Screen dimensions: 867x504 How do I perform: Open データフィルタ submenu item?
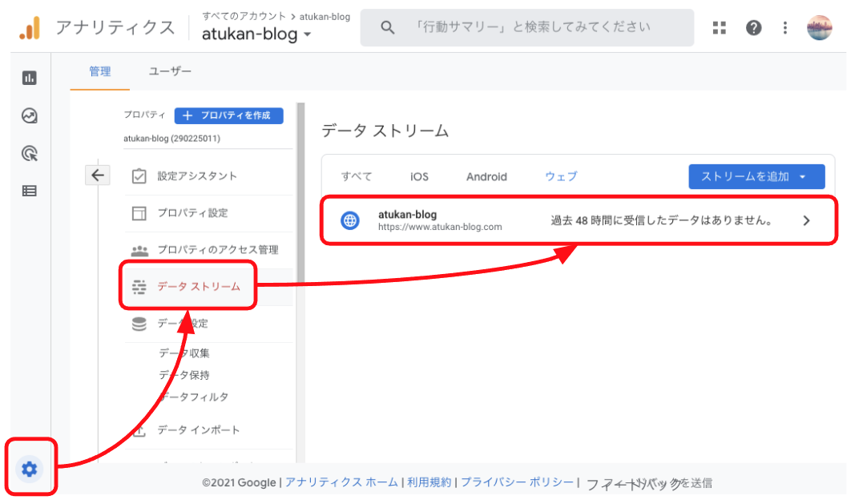pos(194,397)
